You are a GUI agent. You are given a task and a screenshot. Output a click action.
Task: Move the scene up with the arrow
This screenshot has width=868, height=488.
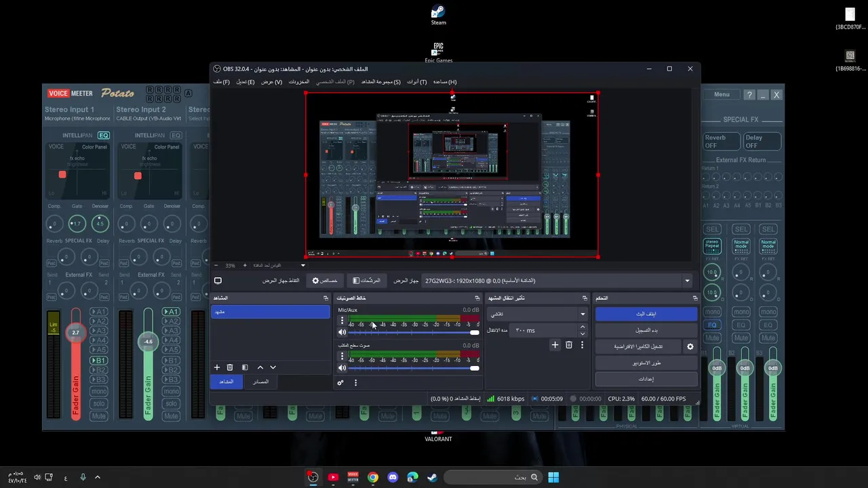click(260, 367)
